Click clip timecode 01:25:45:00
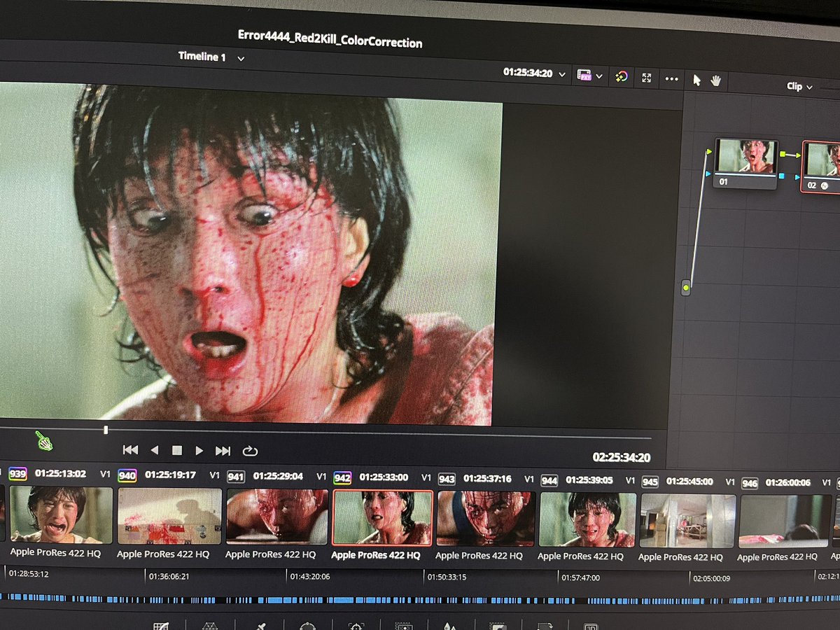Image resolution: width=840 pixels, height=630 pixels. (689, 482)
